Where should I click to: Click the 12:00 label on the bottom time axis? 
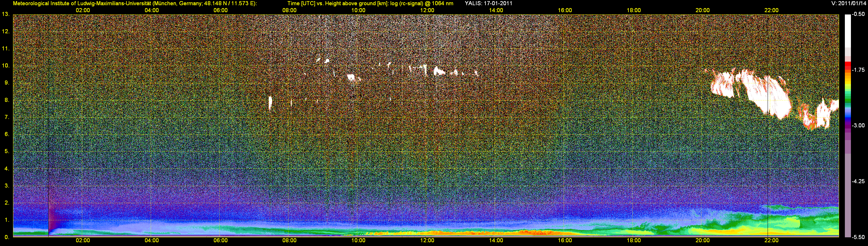427,240
